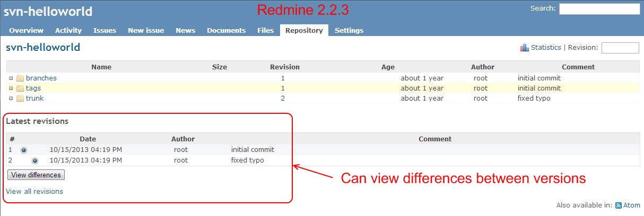This screenshot has height=216, width=644.
Task: Switch to the Issues tab
Action: click(105, 30)
